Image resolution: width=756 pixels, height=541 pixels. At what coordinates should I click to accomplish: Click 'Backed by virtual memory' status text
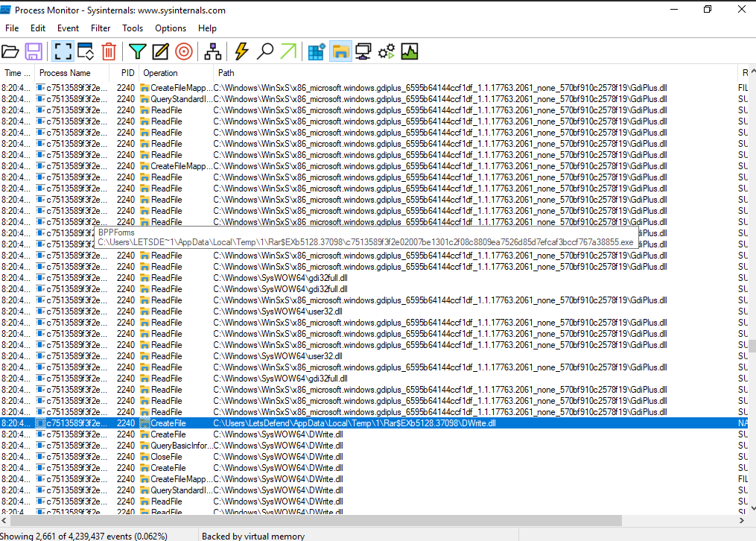253,537
